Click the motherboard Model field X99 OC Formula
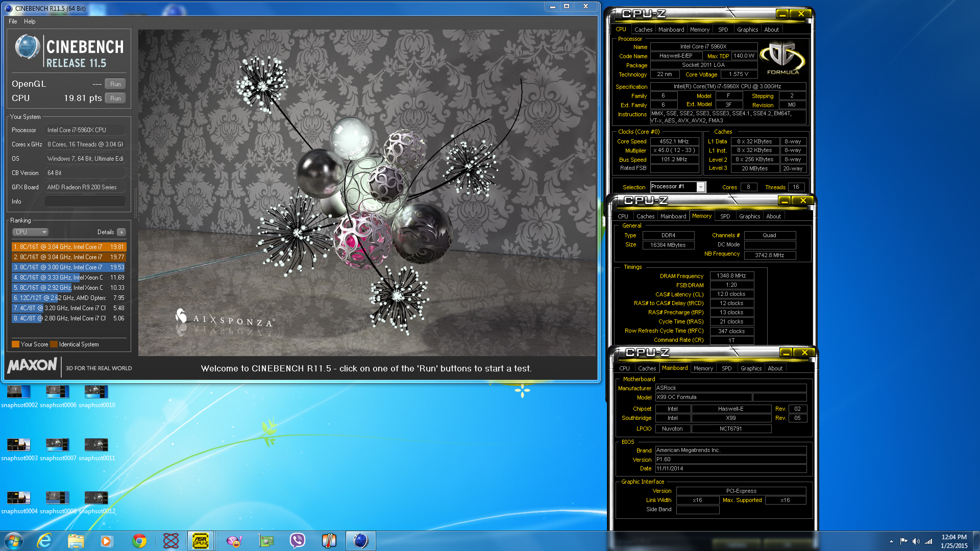This screenshot has width=980, height=551. click(703, 397)
